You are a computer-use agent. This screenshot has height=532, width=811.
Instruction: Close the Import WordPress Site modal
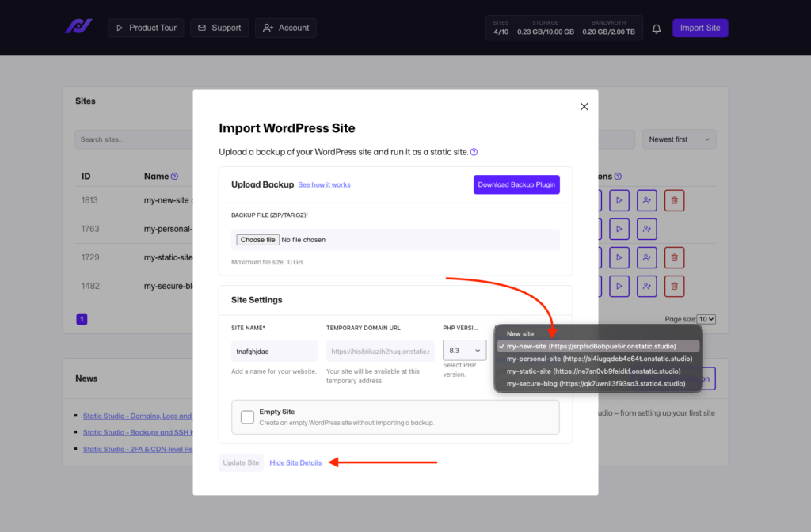coord(584,106)
